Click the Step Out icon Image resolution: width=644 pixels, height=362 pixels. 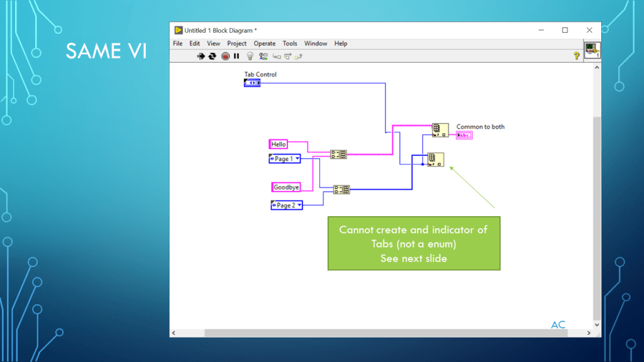point(299,56)
